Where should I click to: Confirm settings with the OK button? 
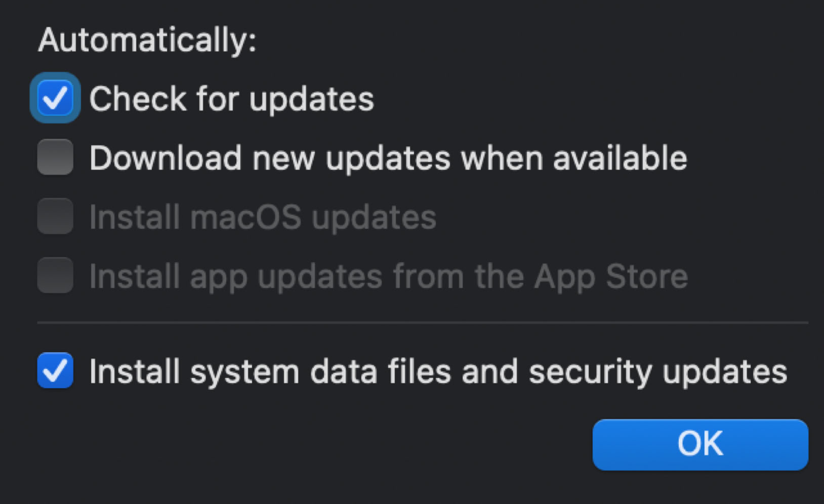(x=700, y=444)
